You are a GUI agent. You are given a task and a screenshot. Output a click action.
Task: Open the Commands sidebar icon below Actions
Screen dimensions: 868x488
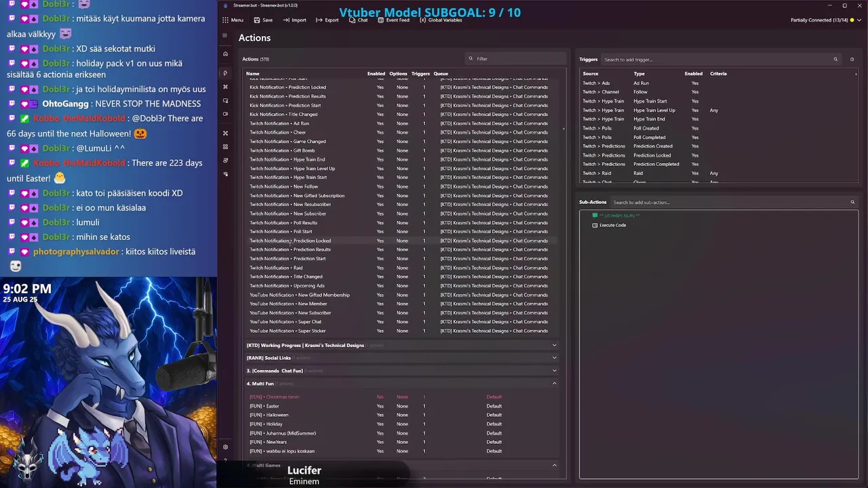(225, 87)
